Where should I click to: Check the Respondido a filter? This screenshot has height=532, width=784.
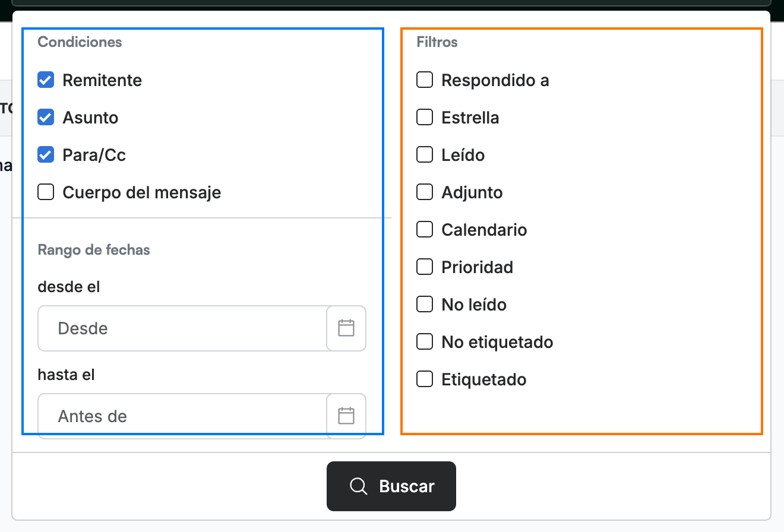425,80
